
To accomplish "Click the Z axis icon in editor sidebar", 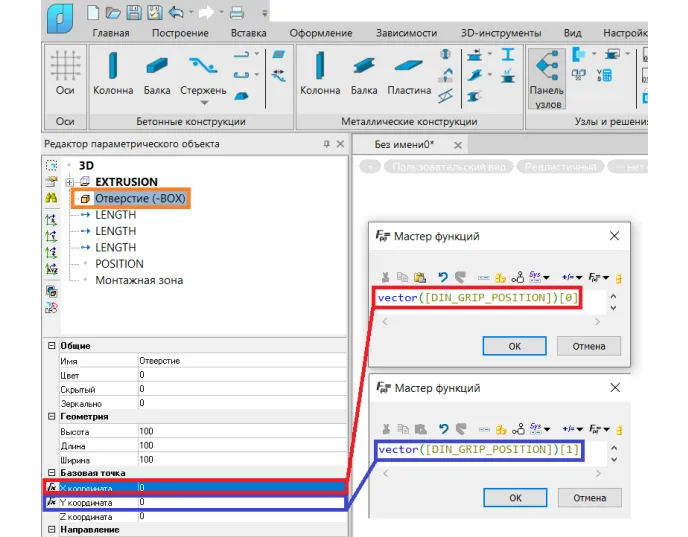I will click(x=51, y=252).
